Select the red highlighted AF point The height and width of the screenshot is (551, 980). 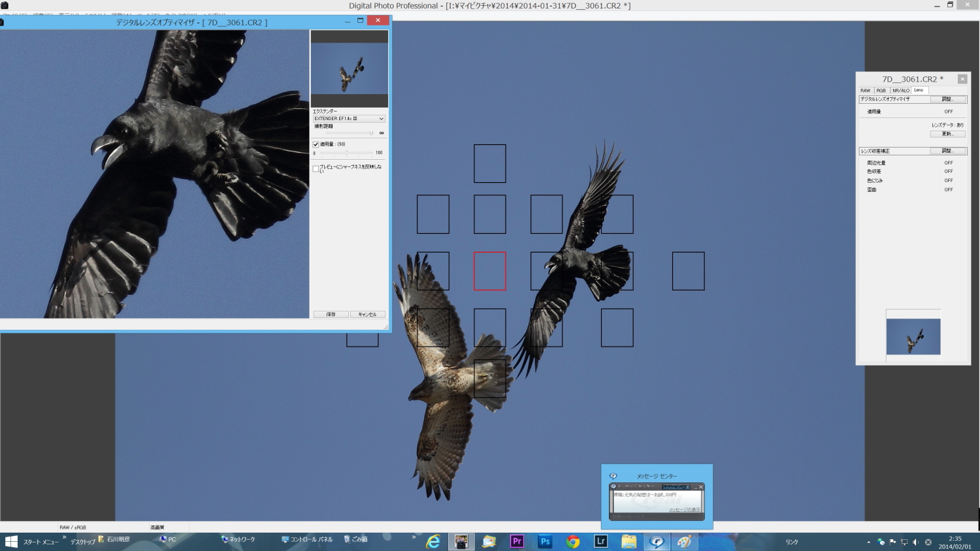click(490, 271)
